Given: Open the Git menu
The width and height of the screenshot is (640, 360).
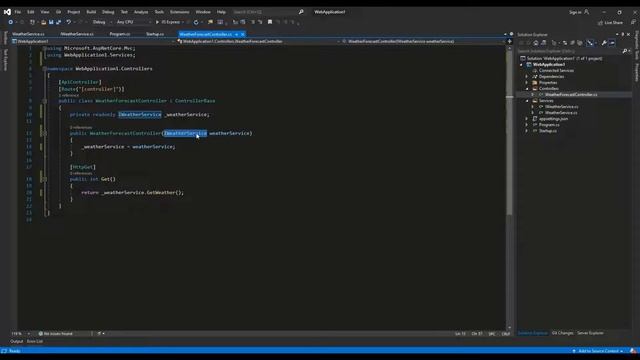Looking at the screenshot, I should (58, 12).
